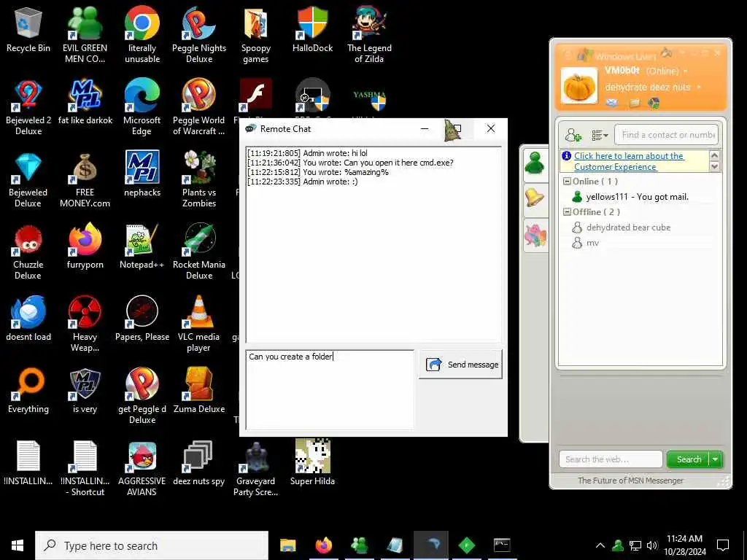
Task: Click banner scroll-up arrow in Messenger
Action: click(x=714, y=156)
